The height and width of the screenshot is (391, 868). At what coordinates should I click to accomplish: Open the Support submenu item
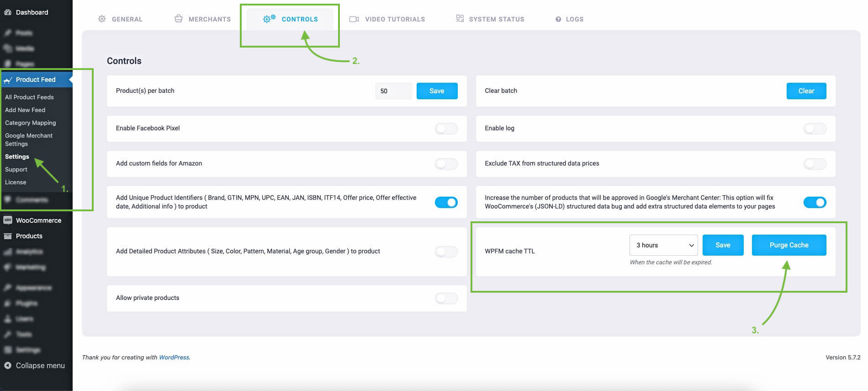[x=16, y=169]
